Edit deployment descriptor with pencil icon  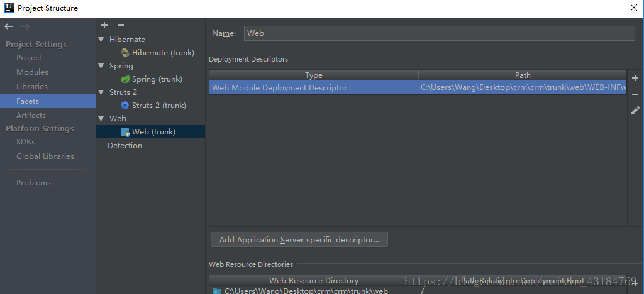635,111
